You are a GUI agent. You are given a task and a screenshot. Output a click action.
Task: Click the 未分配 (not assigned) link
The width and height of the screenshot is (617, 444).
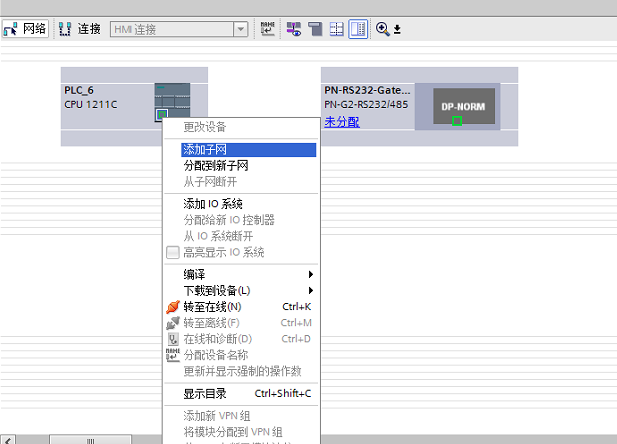coord(342,122)
